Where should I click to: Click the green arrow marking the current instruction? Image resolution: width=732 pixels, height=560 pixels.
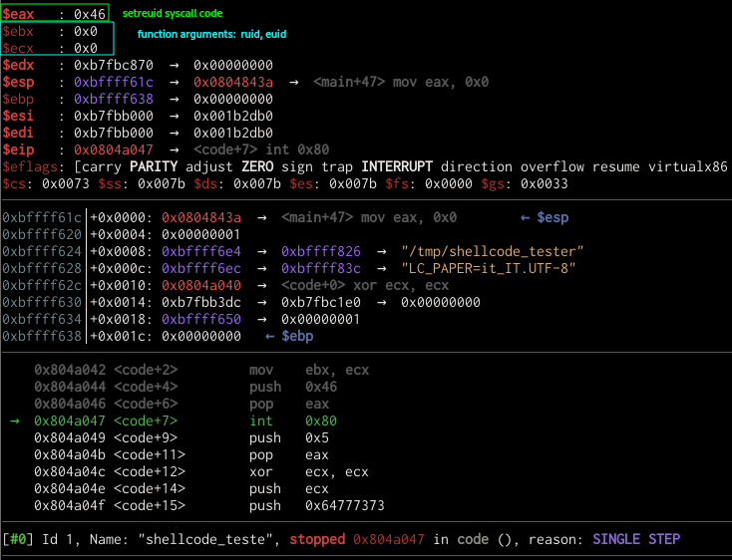click(14, 421)
